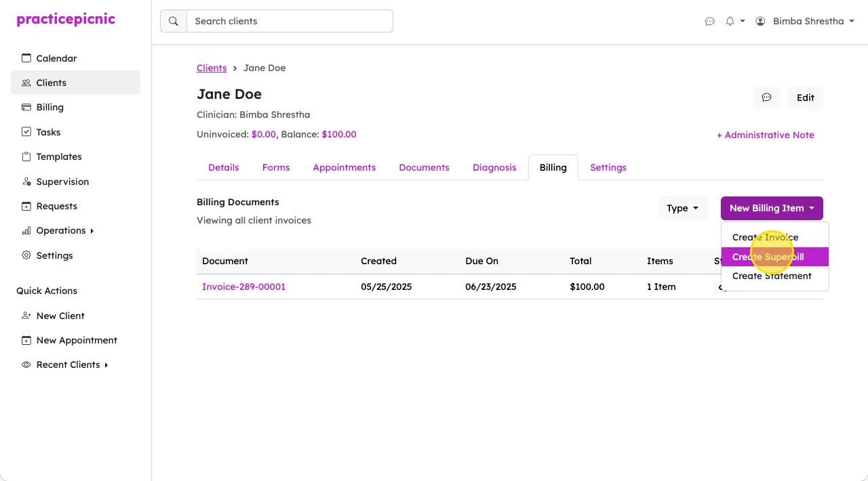Open Billing in the sidebar
This screenshot has height=481, width=868.
(76, 107)
